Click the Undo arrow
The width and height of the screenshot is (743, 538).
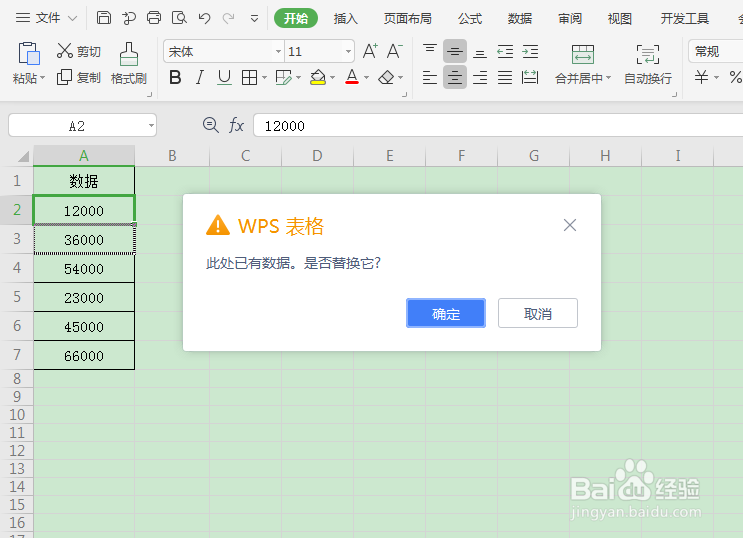[x=204, y=18]
